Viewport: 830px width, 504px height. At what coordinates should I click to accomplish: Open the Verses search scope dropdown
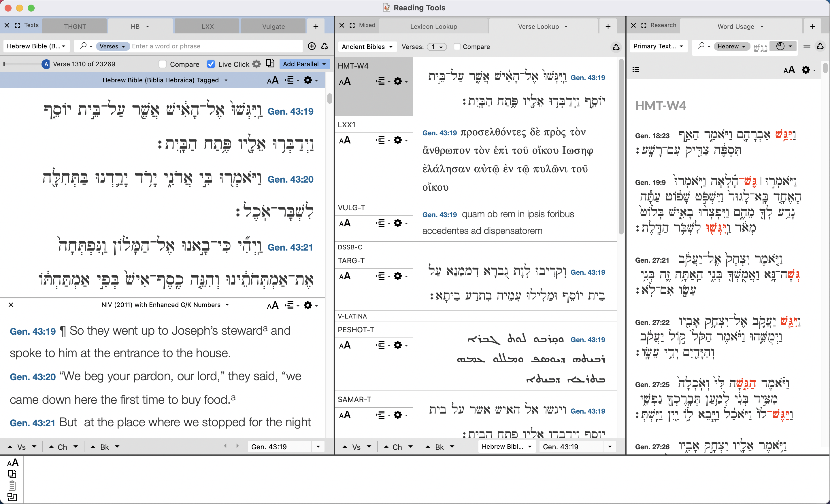[112, 46]
